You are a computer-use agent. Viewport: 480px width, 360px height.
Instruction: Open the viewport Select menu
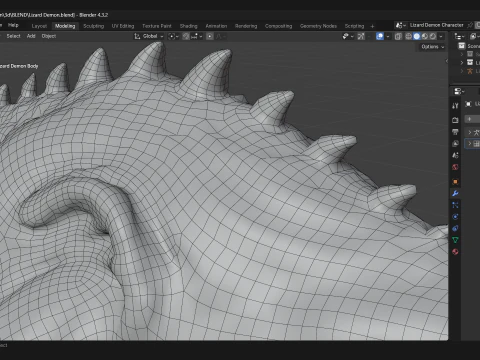coord(13,36)
